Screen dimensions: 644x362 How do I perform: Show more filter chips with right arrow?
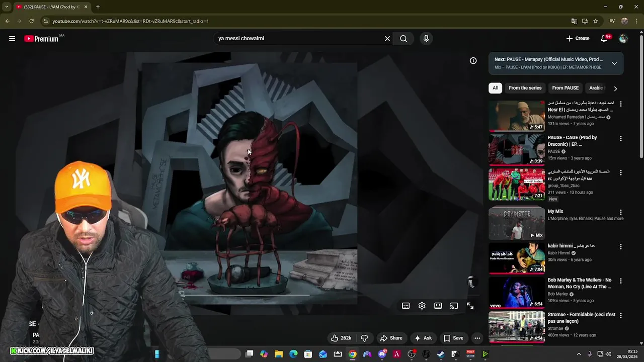click(615, 88)
